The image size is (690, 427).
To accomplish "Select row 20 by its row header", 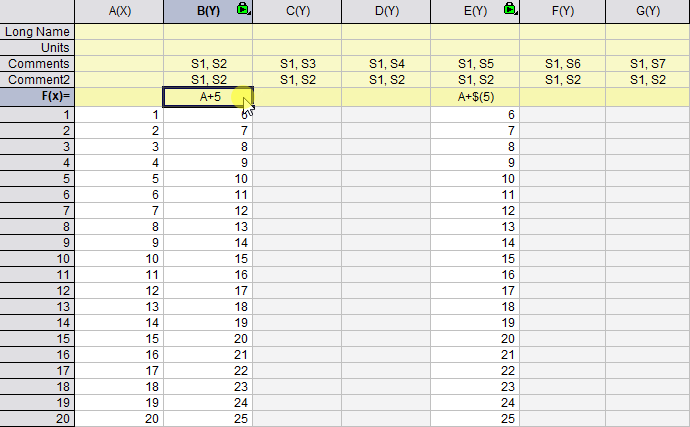I will [37, 417].
